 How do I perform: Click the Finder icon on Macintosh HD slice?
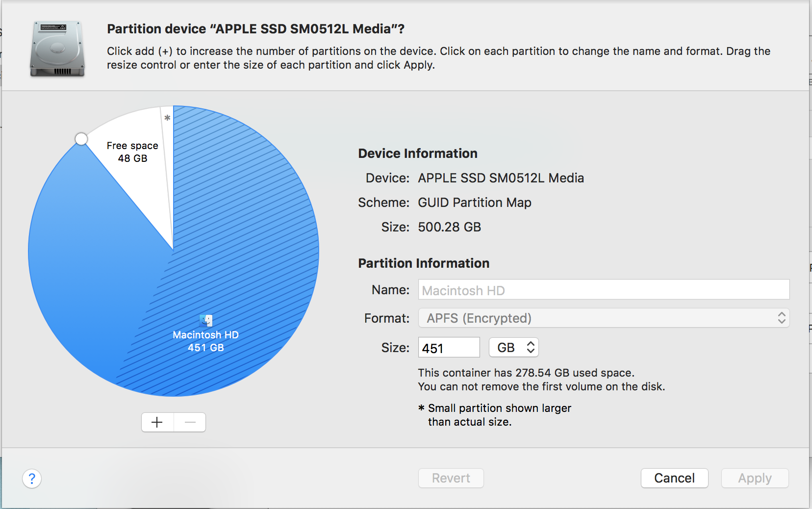click(x=206, y=320)
